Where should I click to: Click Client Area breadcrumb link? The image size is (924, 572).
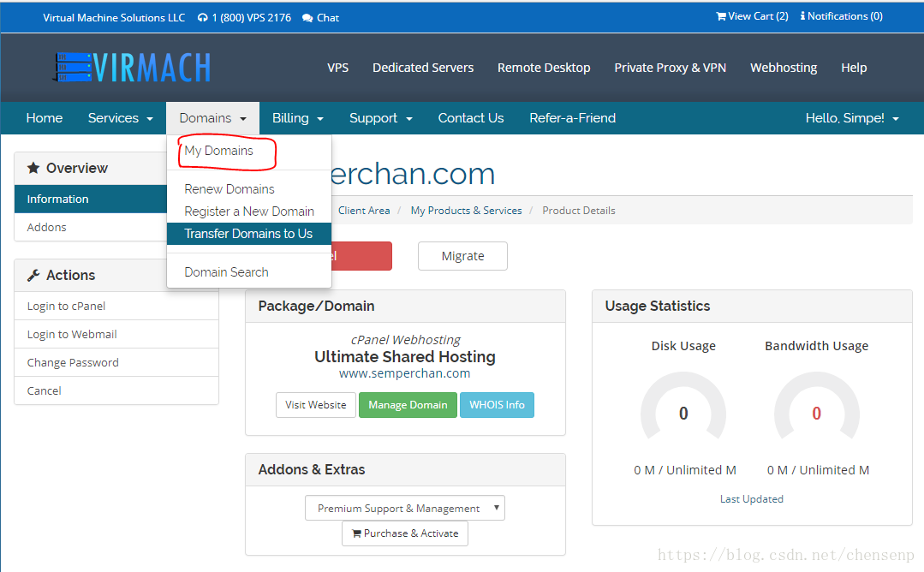pyautogui.click(x=364, y=211)
